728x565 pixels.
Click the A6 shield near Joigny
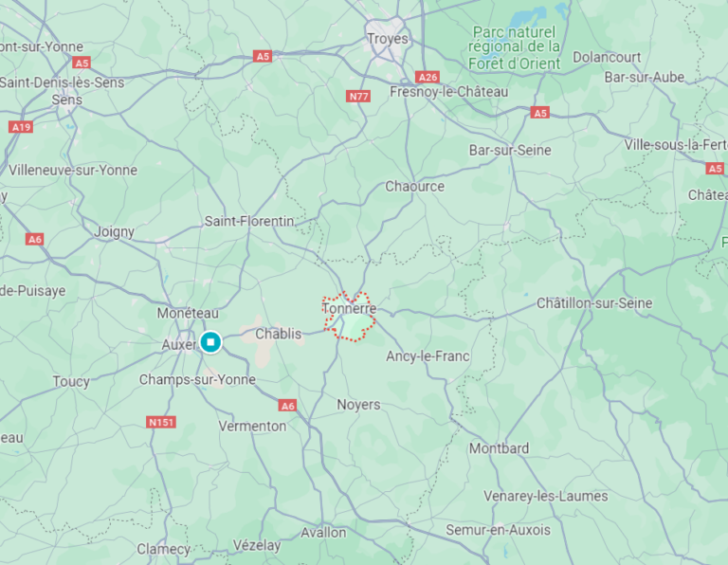(x=35, y=239)
